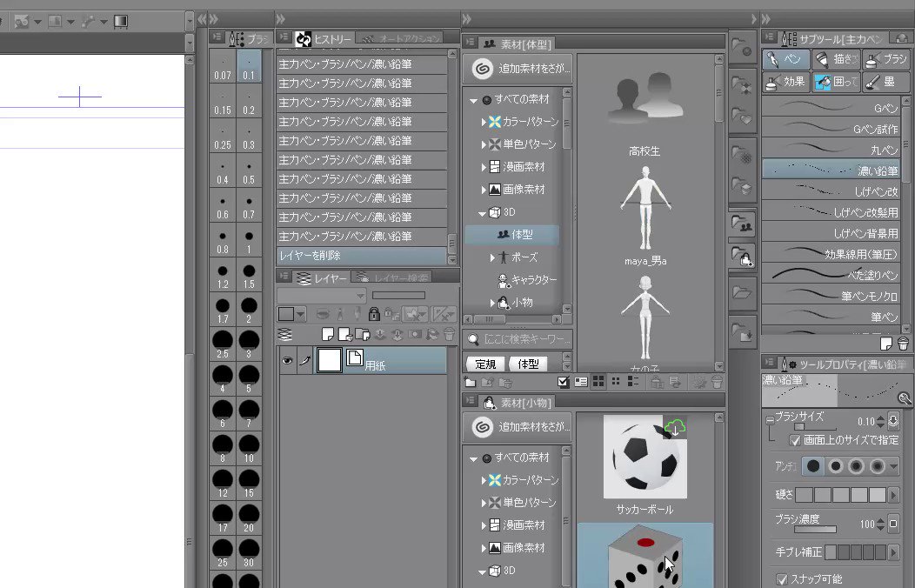Viewport: 915px width, 588px height.
Task: Select the 囲って sub tool group
Action: click(x=836, y=83)
